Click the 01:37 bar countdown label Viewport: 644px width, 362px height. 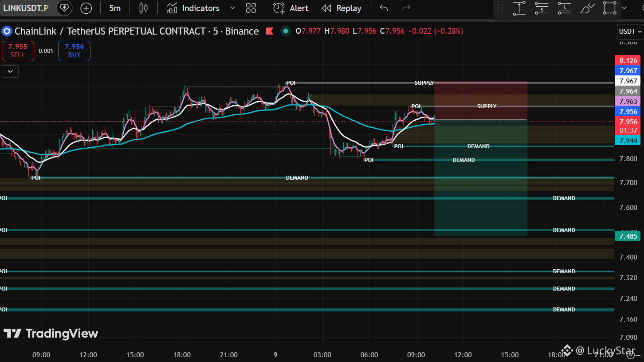pyautogui.click(x=628, y=130)
